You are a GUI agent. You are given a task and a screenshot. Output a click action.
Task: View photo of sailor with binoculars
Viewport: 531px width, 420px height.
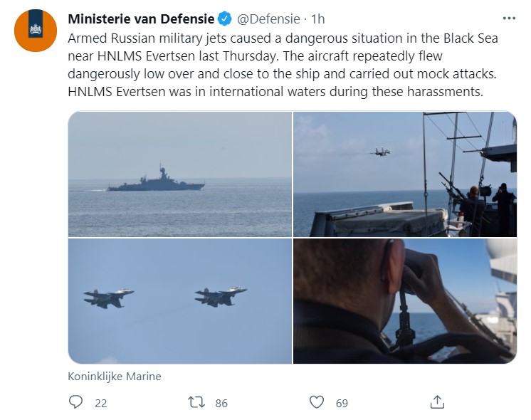click(405, 301)
